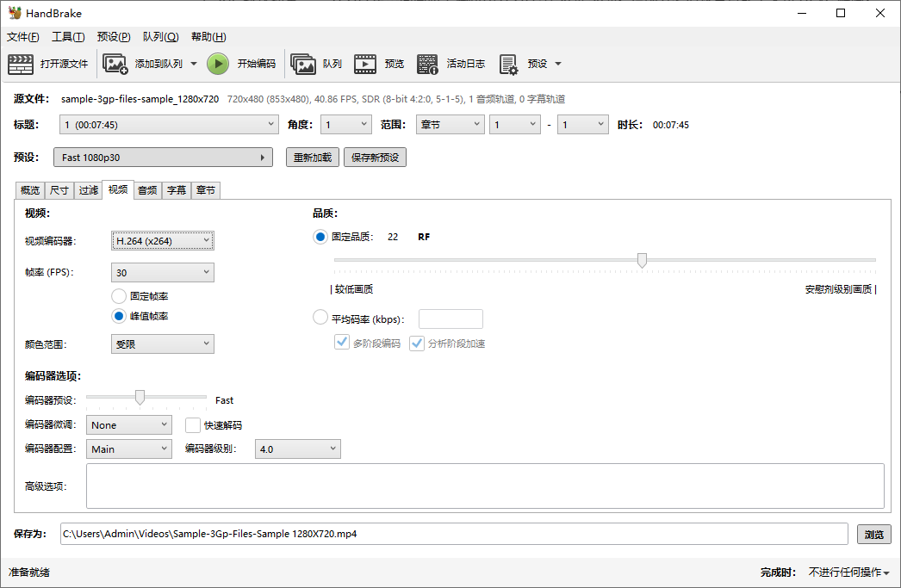Open the Framerate (FPS) dropdown
The height and width of the screenshot is (588, 901).
(163, 272)
